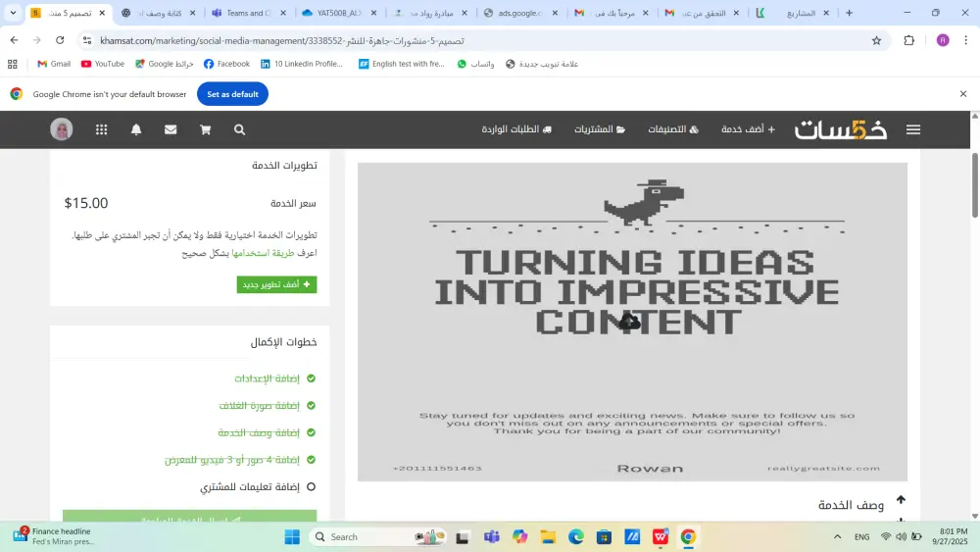Viewport: 980px width, 552px height.
Task: Open the Khamsat hamburger menu icon
Action: coord(913,129)
